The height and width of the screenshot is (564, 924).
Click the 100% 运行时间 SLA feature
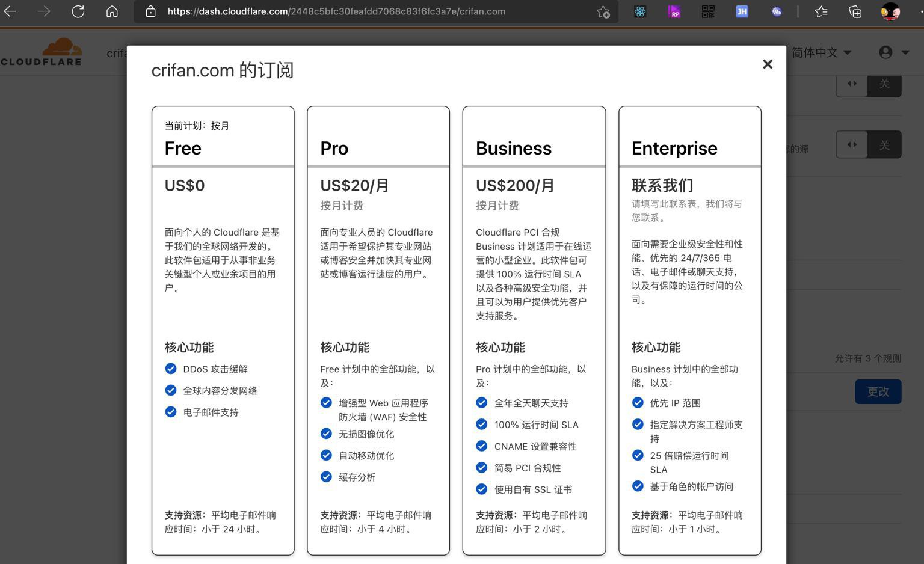click(x=537, y=425)
